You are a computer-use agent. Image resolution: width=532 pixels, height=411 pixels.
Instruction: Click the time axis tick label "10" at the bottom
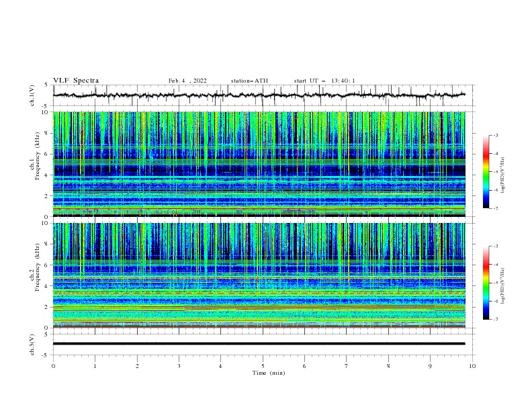(472, 366)
